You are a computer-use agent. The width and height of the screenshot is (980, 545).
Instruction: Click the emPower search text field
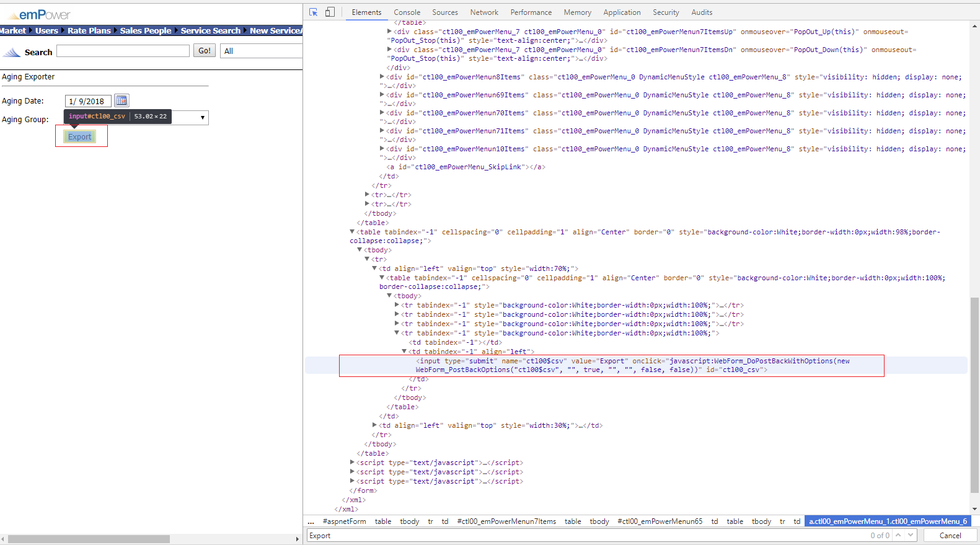coord(123,51)
